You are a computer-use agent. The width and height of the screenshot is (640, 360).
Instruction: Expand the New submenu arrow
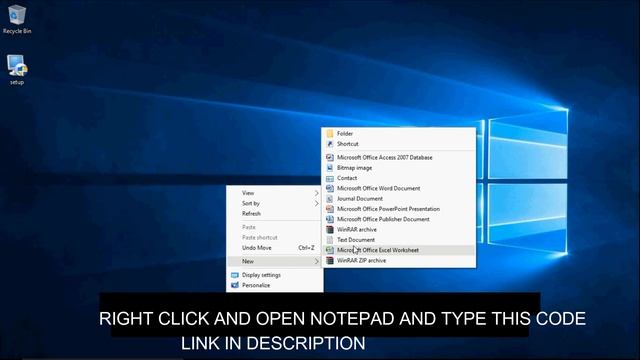click(316, 261)
